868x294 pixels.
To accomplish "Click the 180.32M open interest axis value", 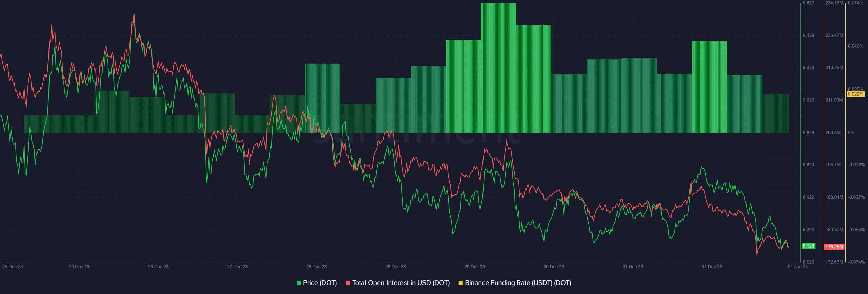I will (x=834, y=230).
